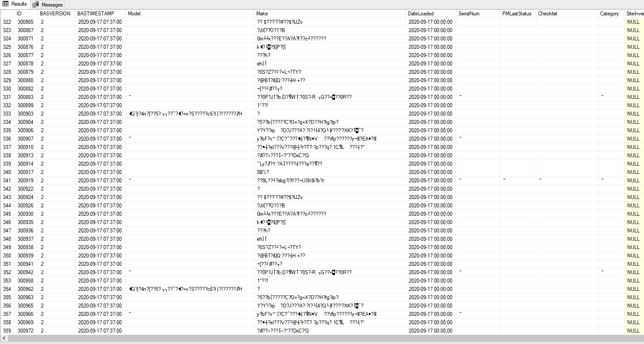644x344 pixels.
Task: Click BASVERSION cell in row 345
Action: click(x=56, y=214)
